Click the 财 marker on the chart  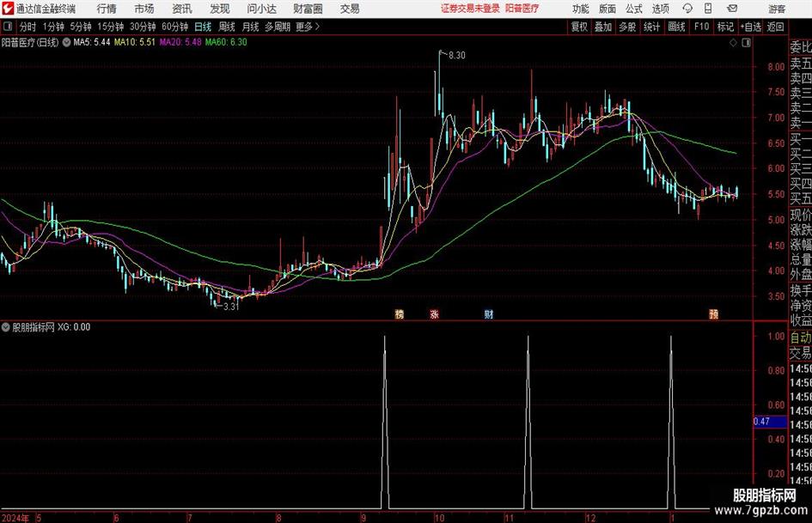pos(489,313)
